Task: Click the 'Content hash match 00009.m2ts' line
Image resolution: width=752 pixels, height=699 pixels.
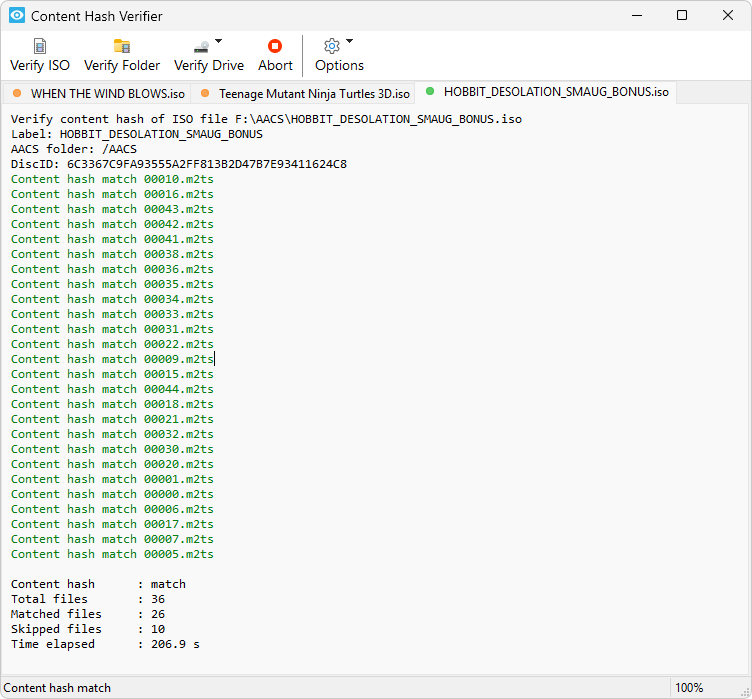Action: 112,359
